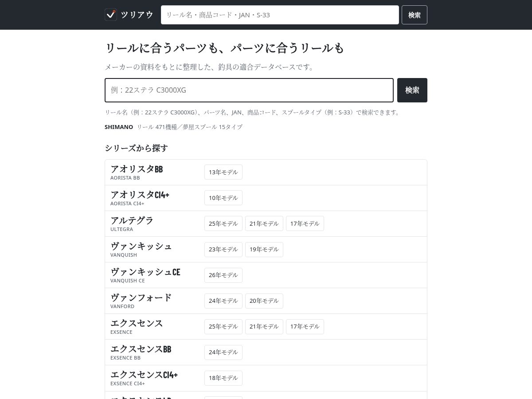Screen dimensions: 532x399
Task: Focus the main search box with 22ステラ example
Action: (249, 90)
